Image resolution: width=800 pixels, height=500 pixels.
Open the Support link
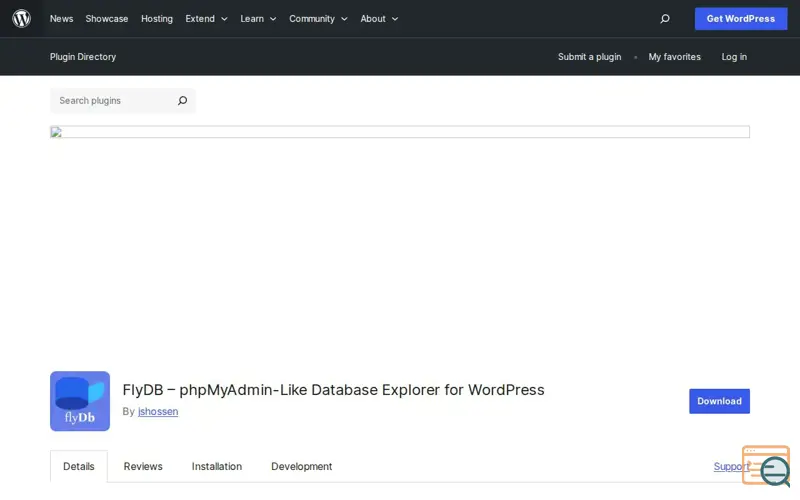click(x=731, y=466)
